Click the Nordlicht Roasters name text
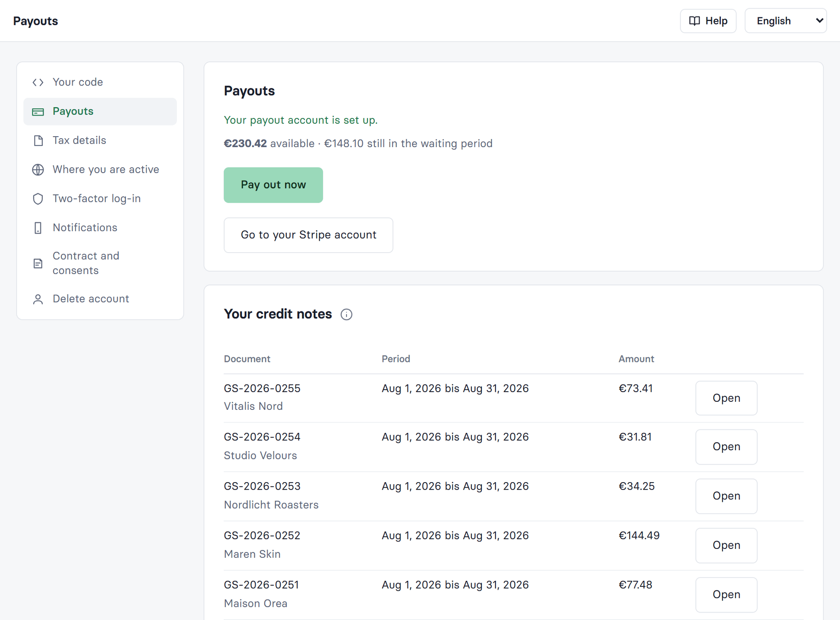 click(271, 505)
